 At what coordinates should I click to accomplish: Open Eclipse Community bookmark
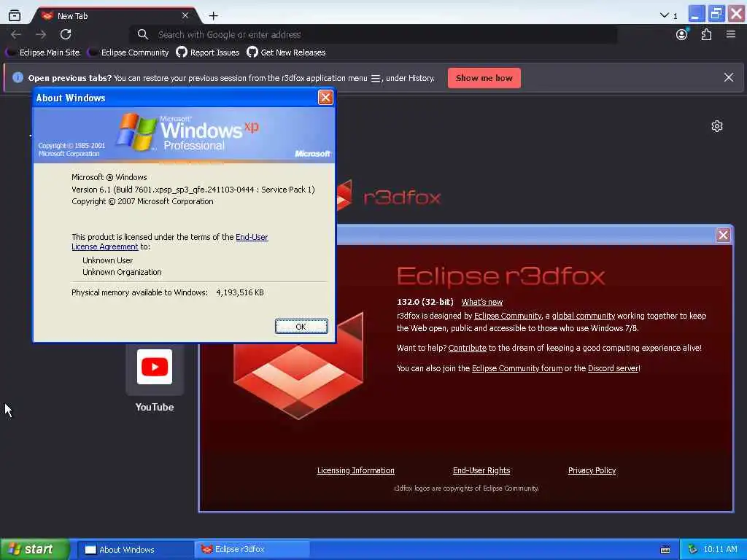tap(128, 52)
